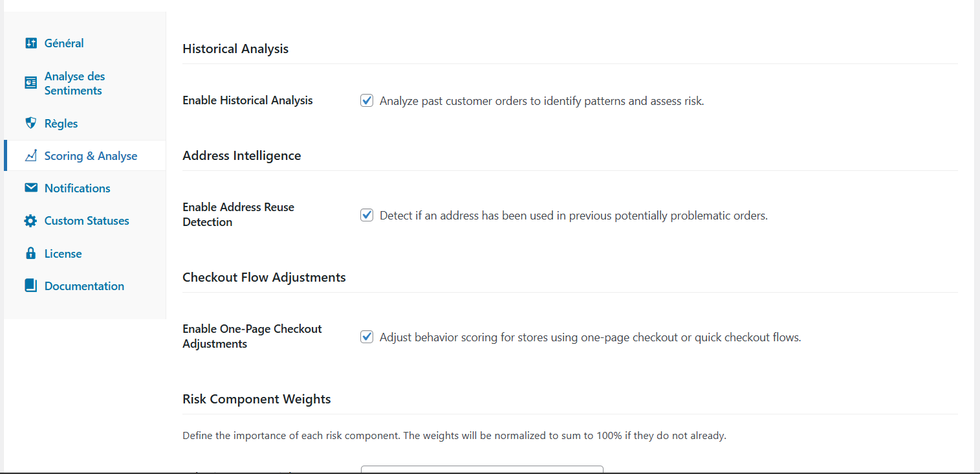Click the Général chart icon

coord(30,42)
